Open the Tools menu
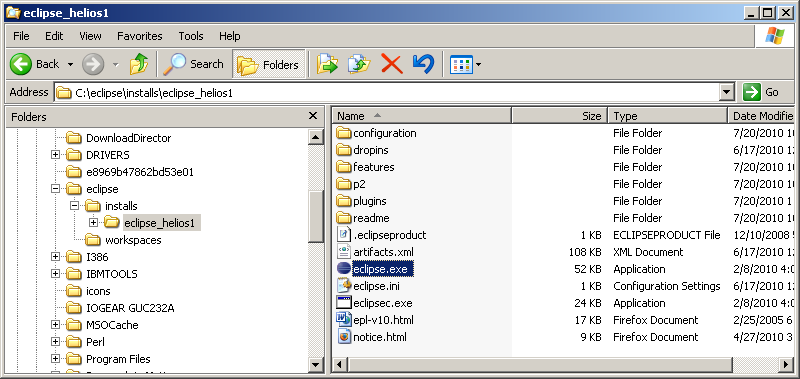The width and height of the screenshot is (800, 379). click(191, 36)
